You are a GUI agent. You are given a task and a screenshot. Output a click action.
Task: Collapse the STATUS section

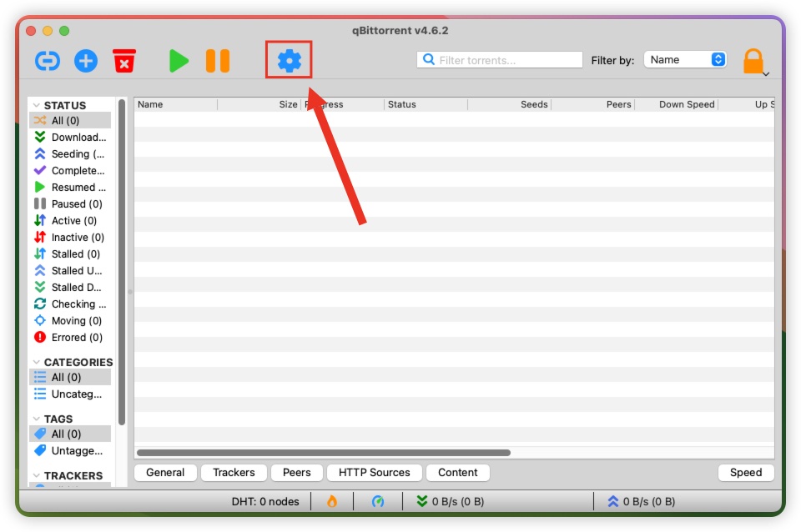click(36, 105)
